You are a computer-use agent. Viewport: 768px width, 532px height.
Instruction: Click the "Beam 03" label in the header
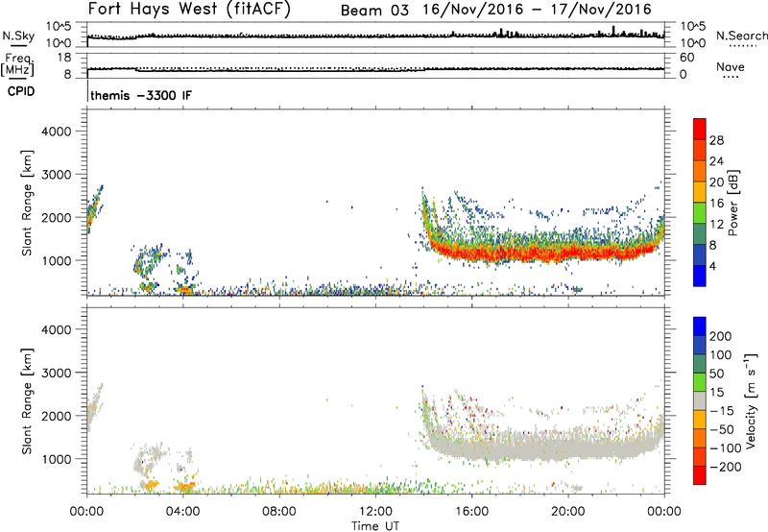pos(374,11)
